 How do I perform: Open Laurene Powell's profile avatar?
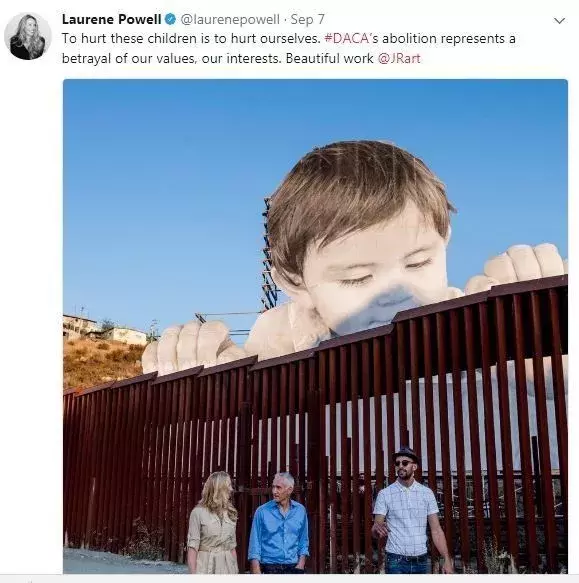coord(28,36)
